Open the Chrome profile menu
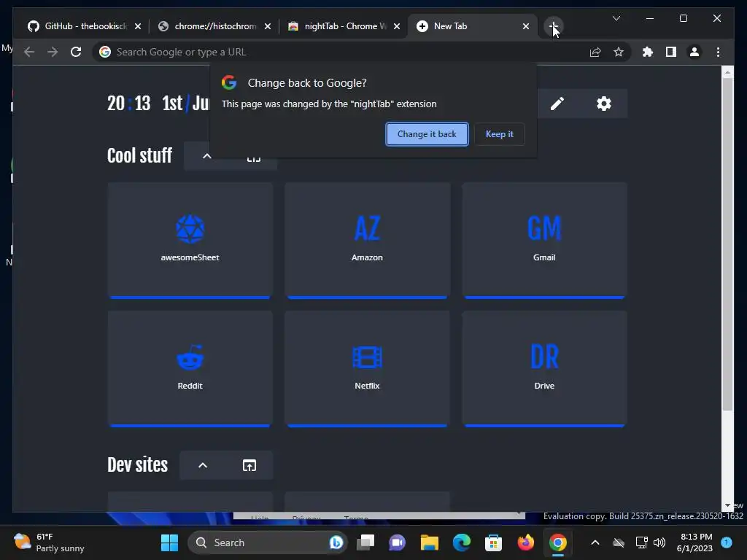This screenshot has width=747, height=560. 694,52
